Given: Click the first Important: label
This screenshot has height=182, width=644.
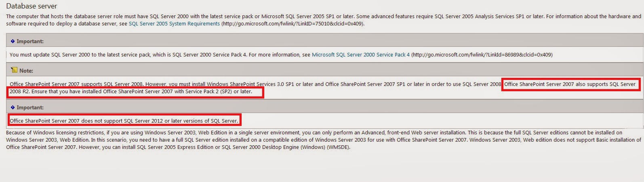Looking at the screenshot, I should pyautogui.click(x=30, y=41).
